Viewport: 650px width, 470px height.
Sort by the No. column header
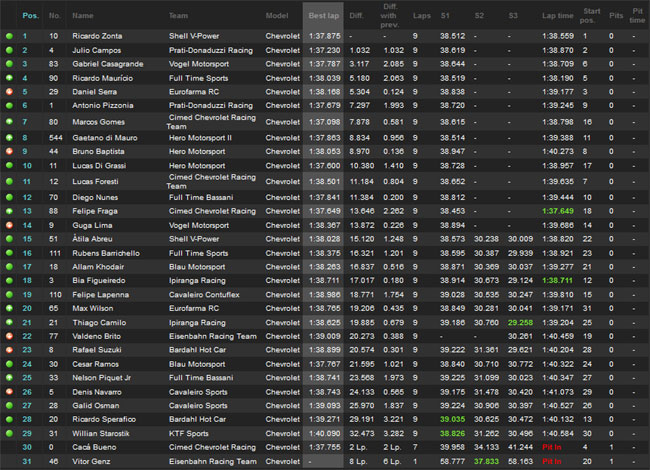pos(54,16)
